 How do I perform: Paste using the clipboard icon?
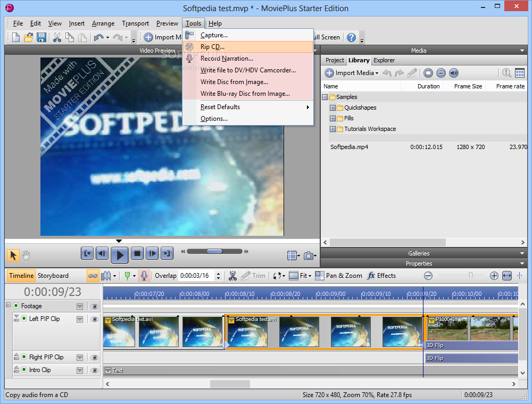pos(82,37)
